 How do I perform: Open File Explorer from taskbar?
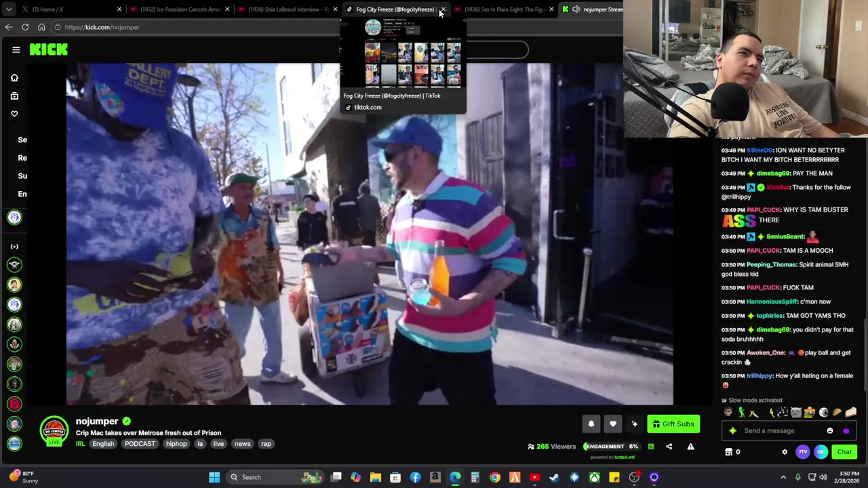tap(376, 477)
